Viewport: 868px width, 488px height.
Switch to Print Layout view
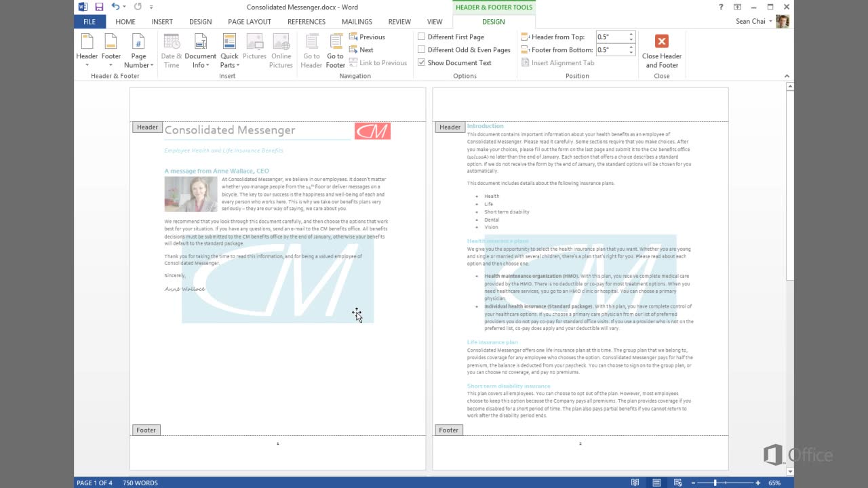656,483
